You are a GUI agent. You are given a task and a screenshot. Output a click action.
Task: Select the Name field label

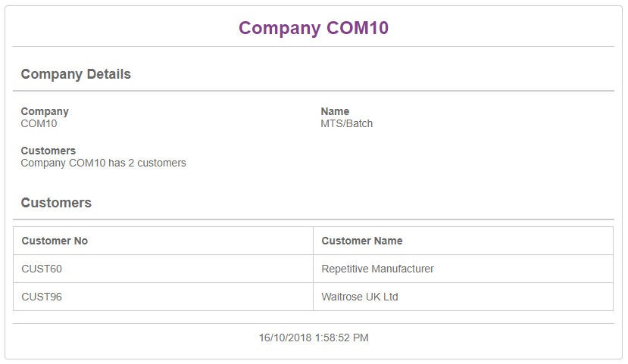335,111
